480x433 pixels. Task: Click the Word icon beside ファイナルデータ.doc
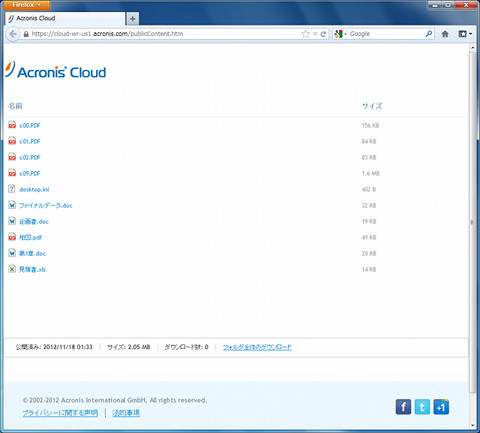pyautogui.click(x=12, y=205)
